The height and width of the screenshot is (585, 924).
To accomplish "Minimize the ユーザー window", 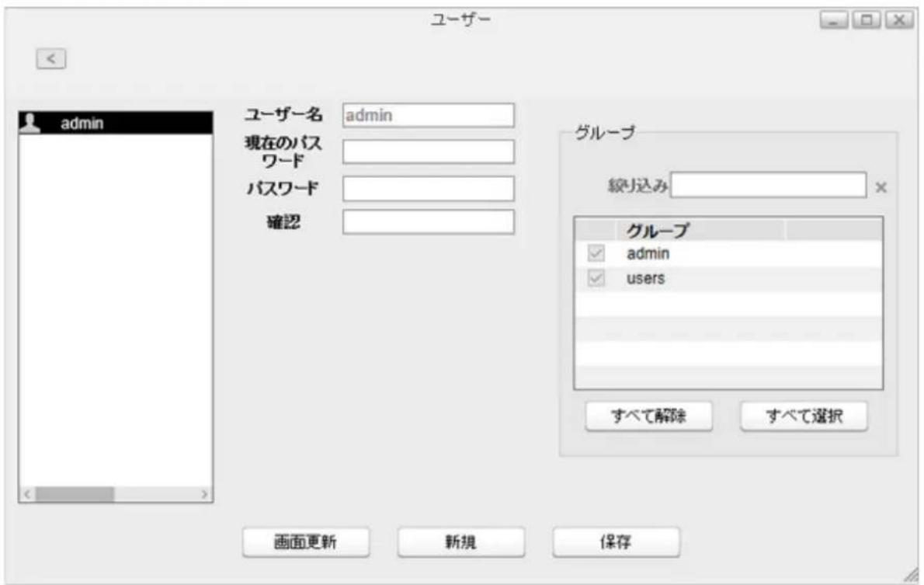I will click(x=834, y=20).
